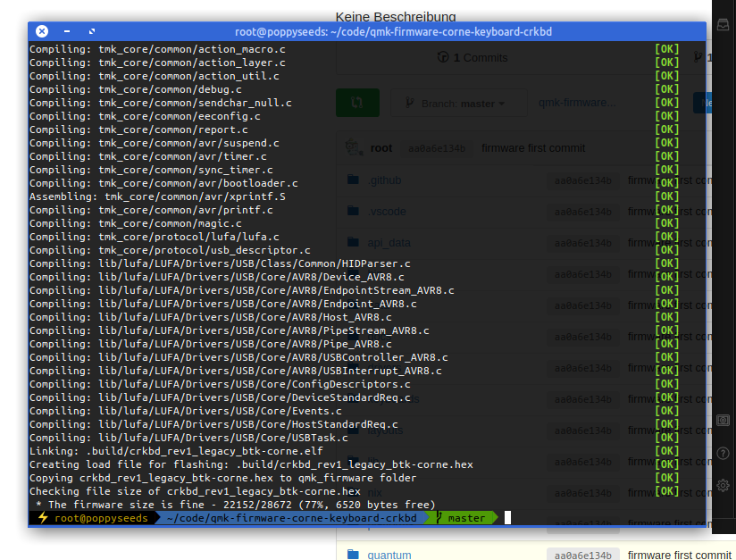
Task: Open commit hash aa0a6e134b beside root
Action: pyautogui.click(x=437, y=148)
